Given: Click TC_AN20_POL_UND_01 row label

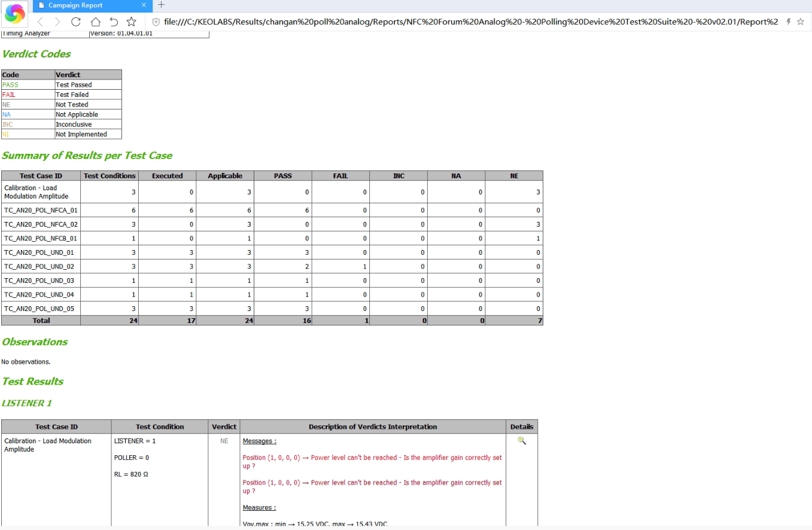Looking at the screenshot, I should [39, 252].
